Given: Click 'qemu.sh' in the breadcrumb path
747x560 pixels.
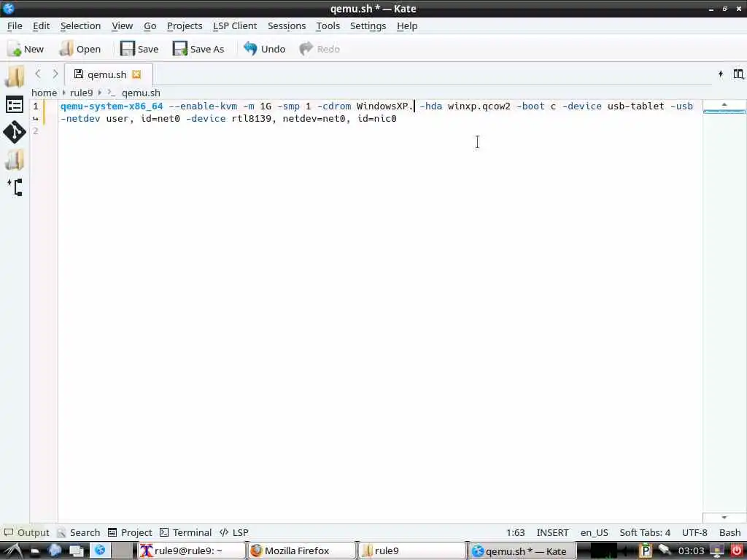Looking at the screenshot, I should point(141,93).
